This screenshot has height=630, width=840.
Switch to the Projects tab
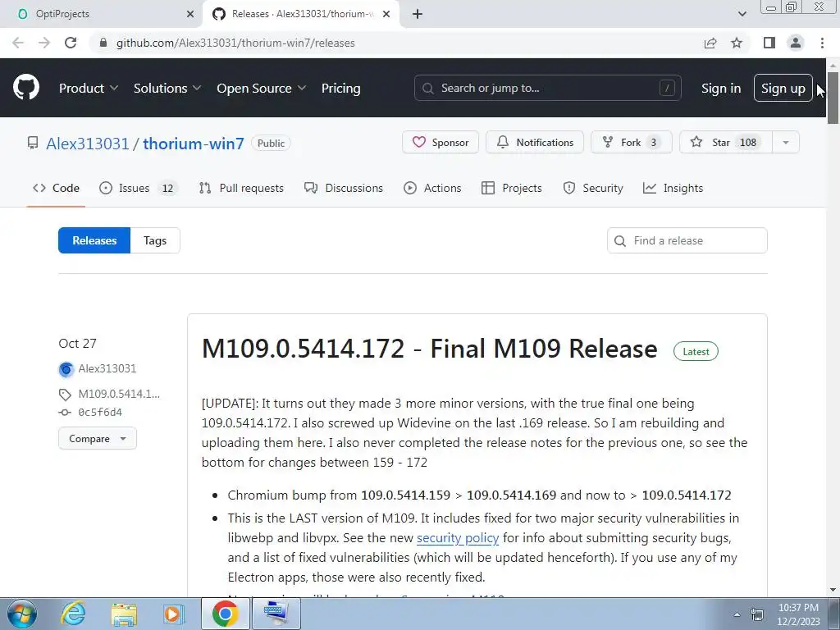coord(512,188)
